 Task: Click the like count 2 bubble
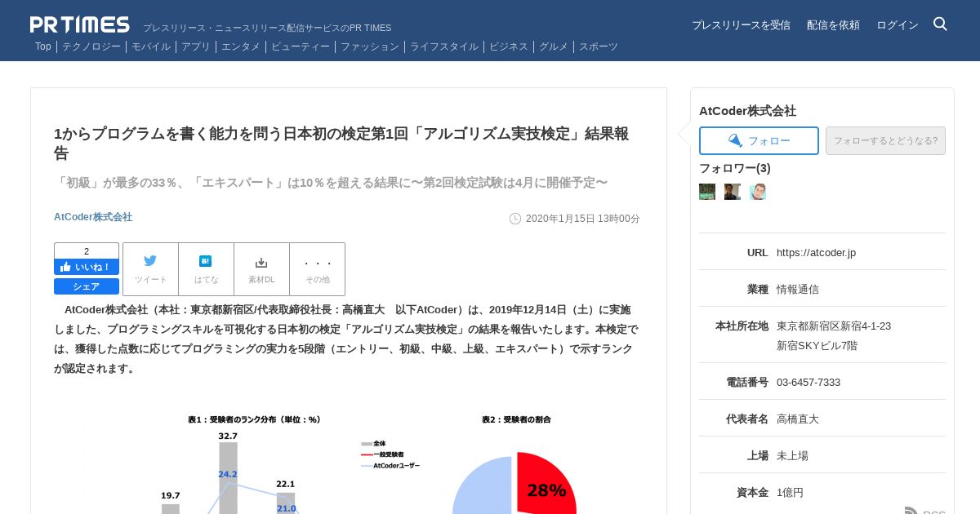tap(87, 251)
